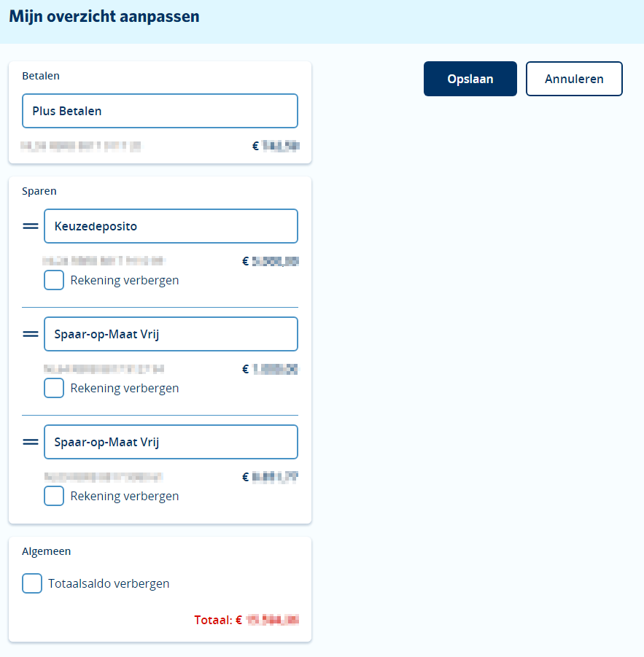Focus the Keuzedeposito name field
This screenshot has height=657, width=644.
171,226
